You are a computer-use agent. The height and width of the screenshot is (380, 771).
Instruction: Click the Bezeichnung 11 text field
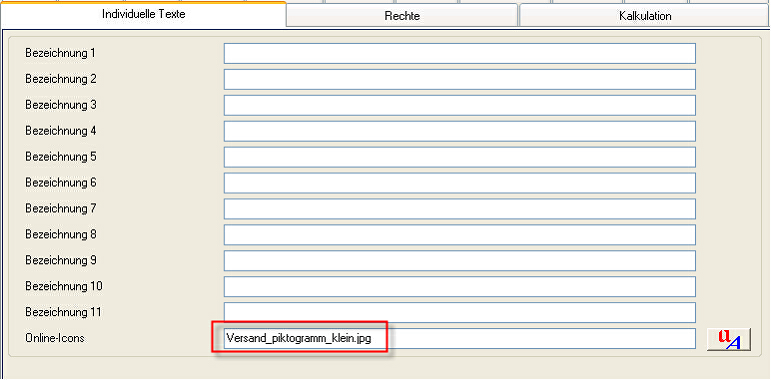460,313
